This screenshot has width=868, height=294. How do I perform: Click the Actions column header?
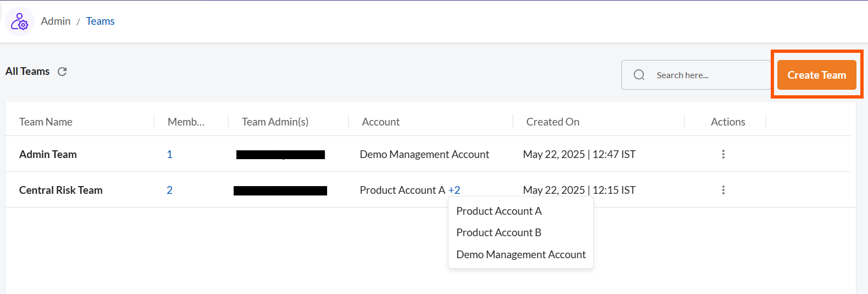tap(728, 122)
